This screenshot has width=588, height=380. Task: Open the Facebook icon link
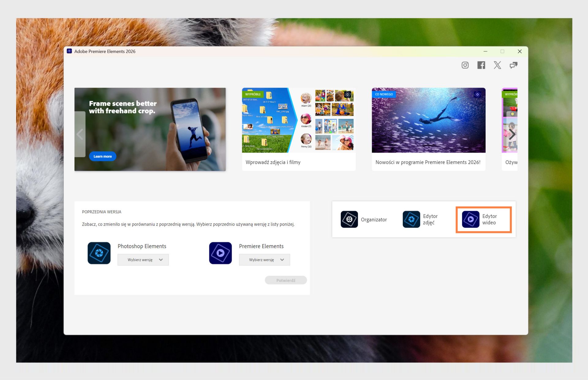pos(481,65)
